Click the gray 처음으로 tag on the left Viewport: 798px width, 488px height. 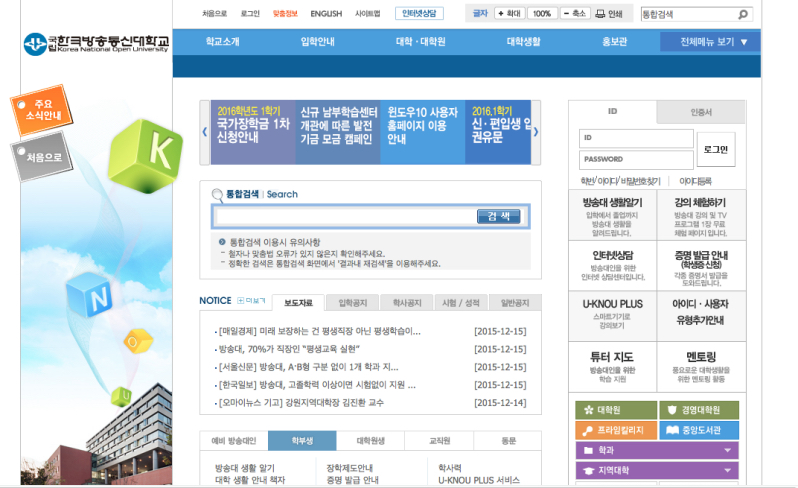[x=42, y=156]
